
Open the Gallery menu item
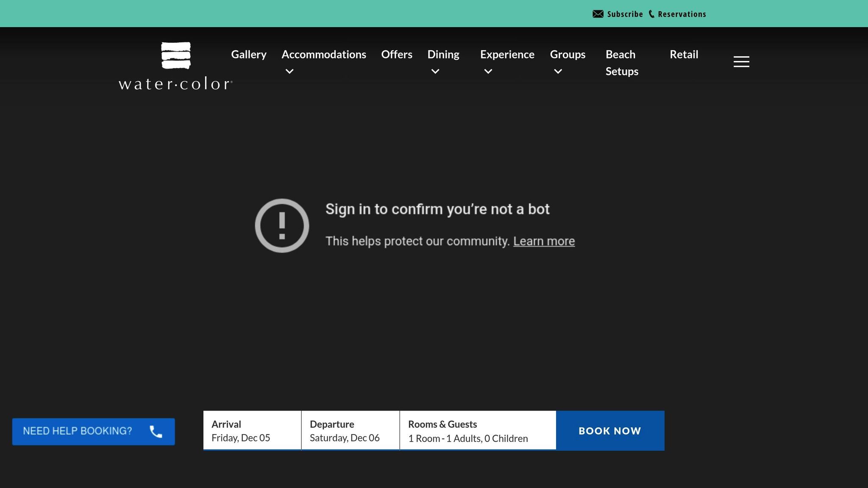tap(249, 55)
